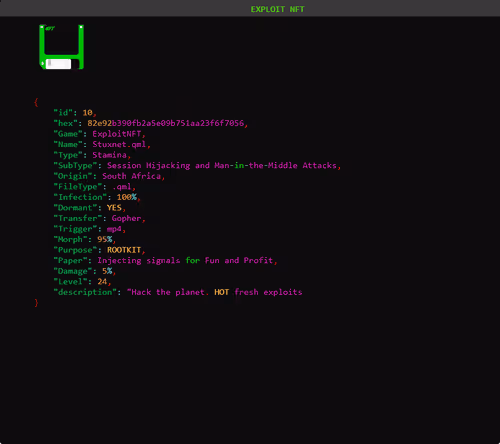Click the closing curly brace

point(36,303)
